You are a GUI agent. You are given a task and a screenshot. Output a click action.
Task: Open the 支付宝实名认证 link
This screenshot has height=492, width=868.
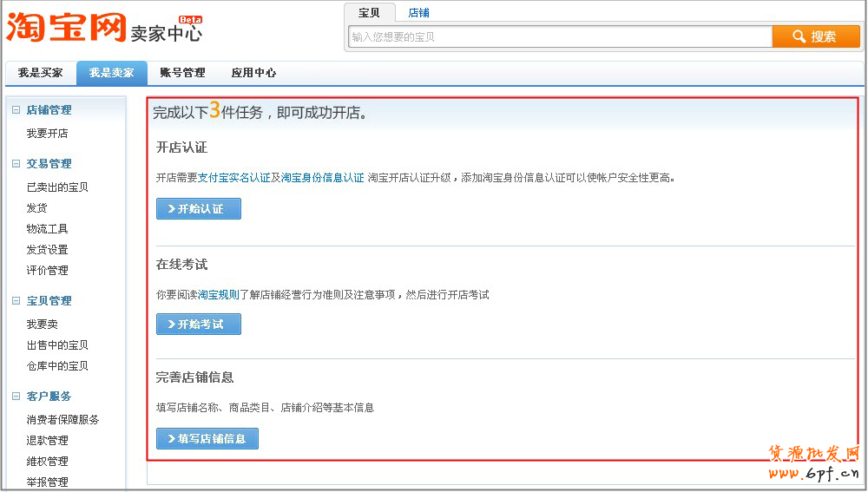tap(234, 178)
